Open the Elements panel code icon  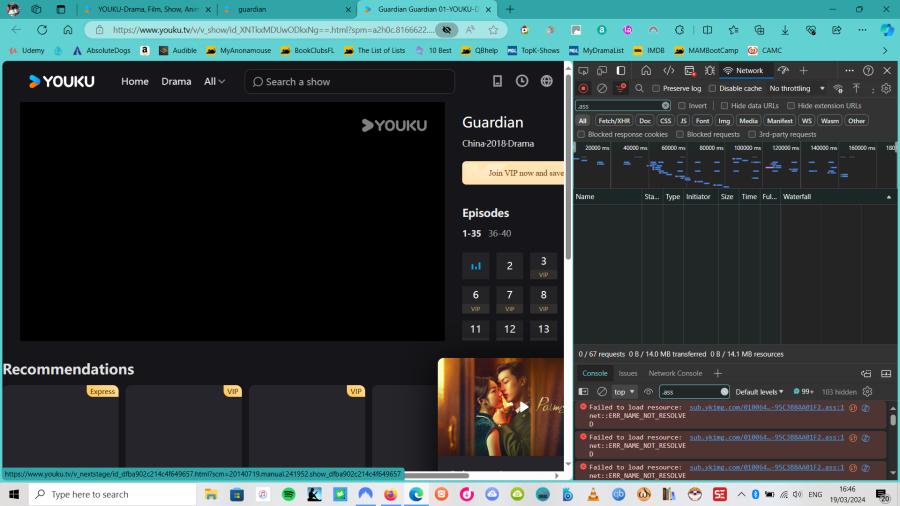(x=669, y=71)
